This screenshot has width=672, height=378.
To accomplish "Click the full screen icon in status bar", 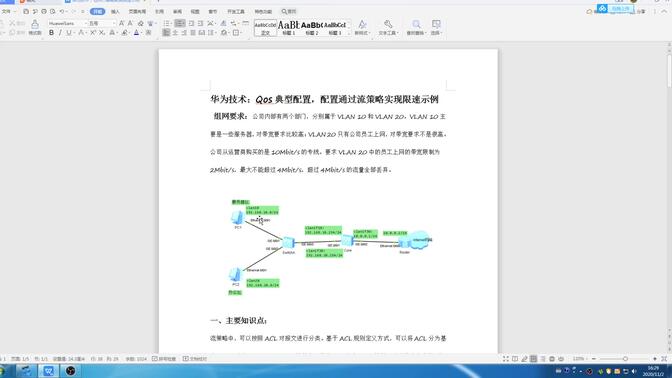I will [506, 359].
